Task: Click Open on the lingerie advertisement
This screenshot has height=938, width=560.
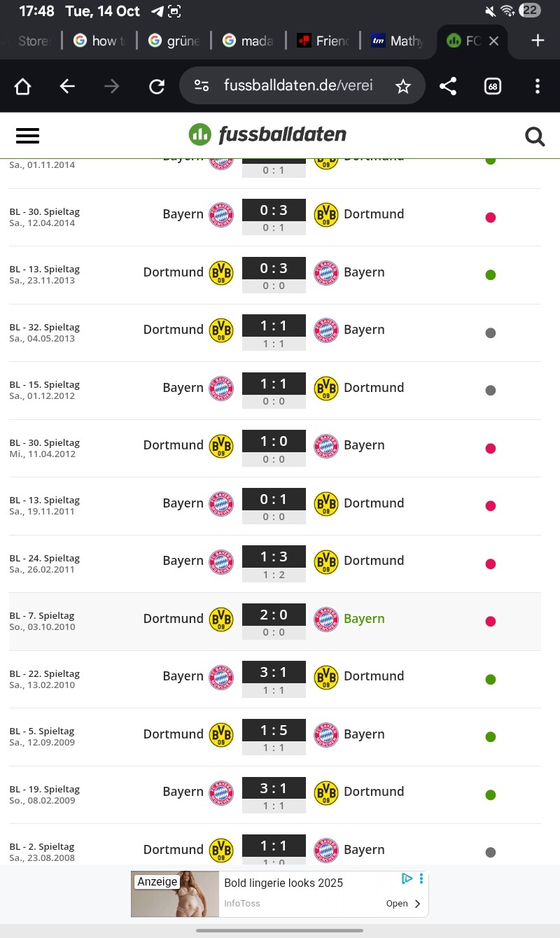Action: click(404, 904)
